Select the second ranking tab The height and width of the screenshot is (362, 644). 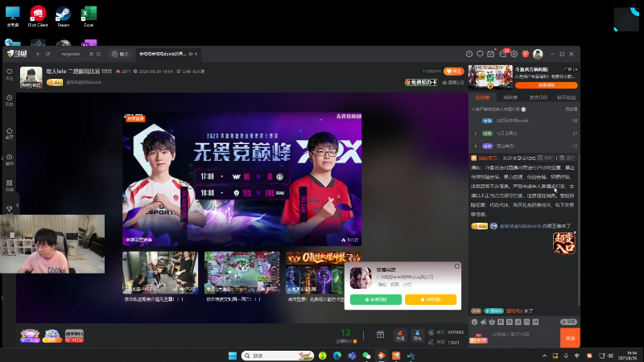[510, 97]
